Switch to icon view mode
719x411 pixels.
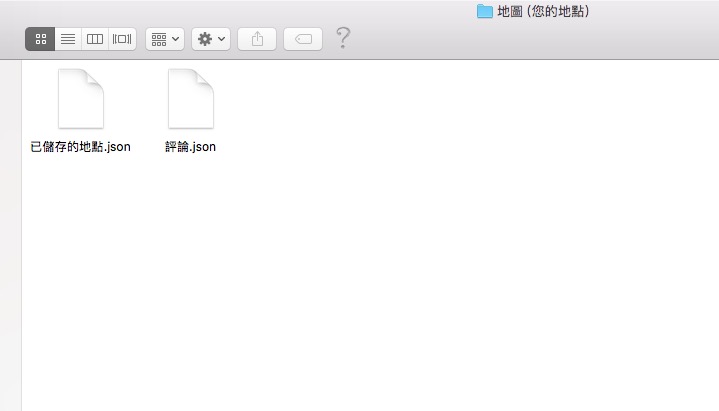[40, 39]
